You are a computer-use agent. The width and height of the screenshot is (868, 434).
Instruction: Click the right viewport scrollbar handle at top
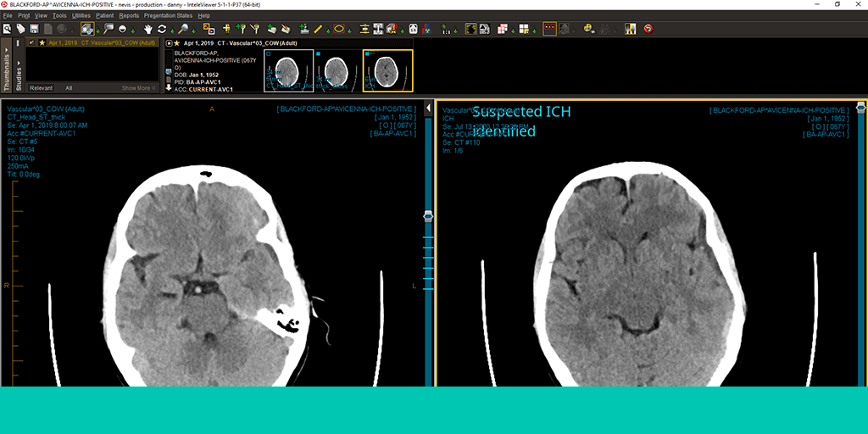point(861,107)
